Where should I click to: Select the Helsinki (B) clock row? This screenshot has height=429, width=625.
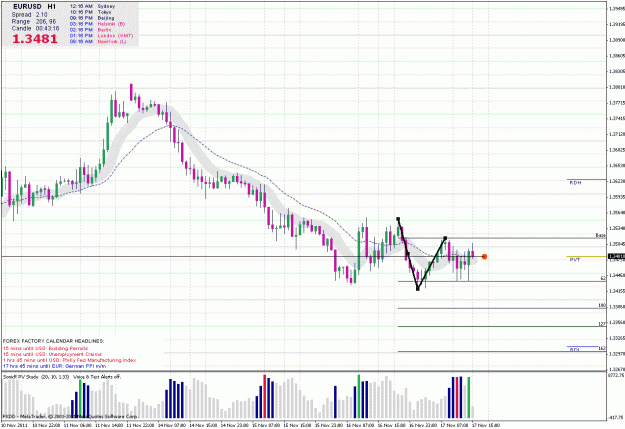(97, 24)
